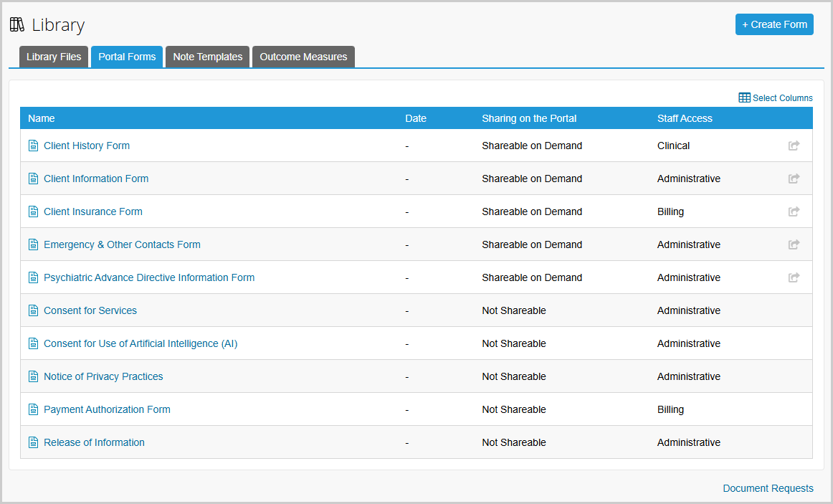Click share icon for Psychiatric Advance Directive row
The height and width of the screenshot is (504, 833).
(x=794, y=277)
